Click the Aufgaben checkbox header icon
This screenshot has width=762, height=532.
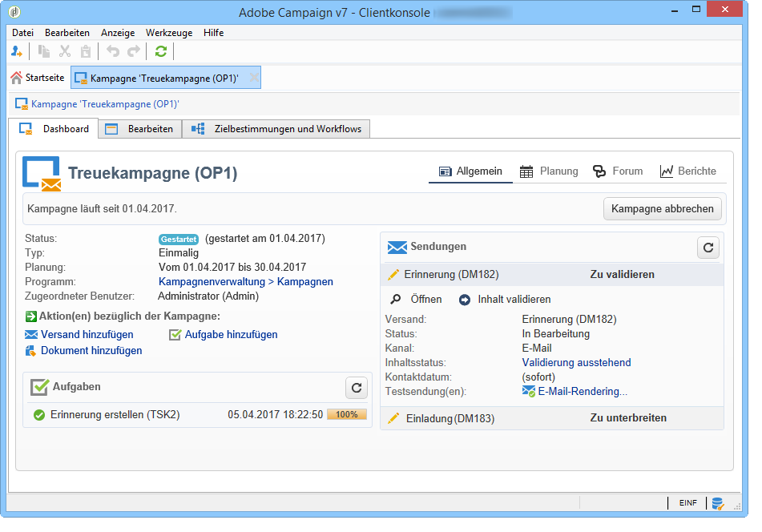[39, 387]
